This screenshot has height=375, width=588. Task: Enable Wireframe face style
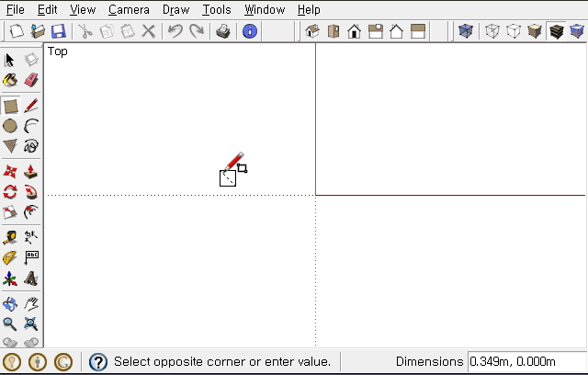(492, 31)
